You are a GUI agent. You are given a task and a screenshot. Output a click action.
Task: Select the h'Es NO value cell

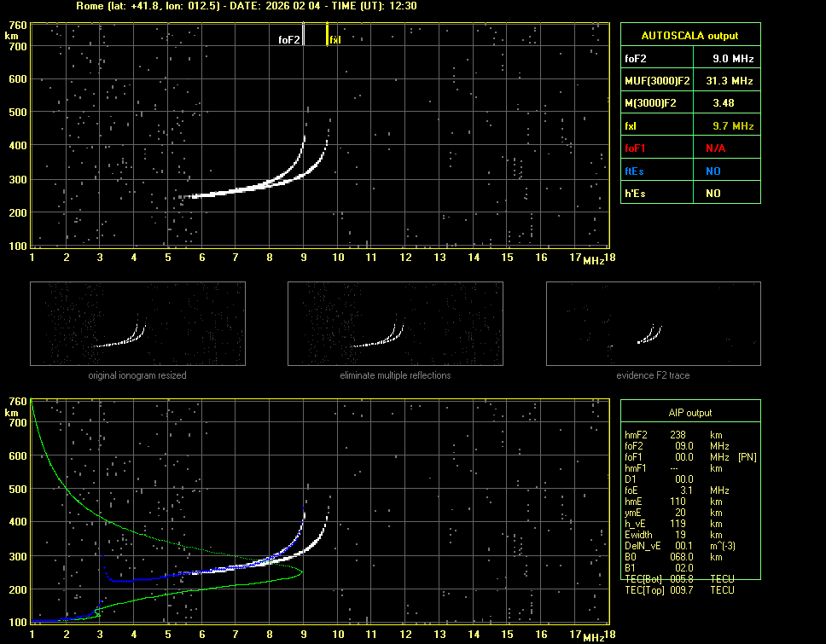pyautogui.click(x=713, y=194)
